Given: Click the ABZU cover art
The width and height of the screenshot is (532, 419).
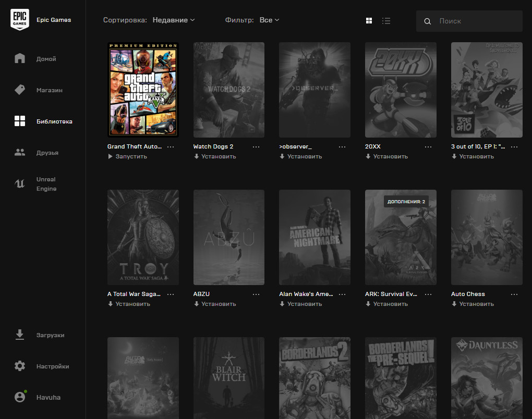Looking at the screenshot, I should point(228,237).
